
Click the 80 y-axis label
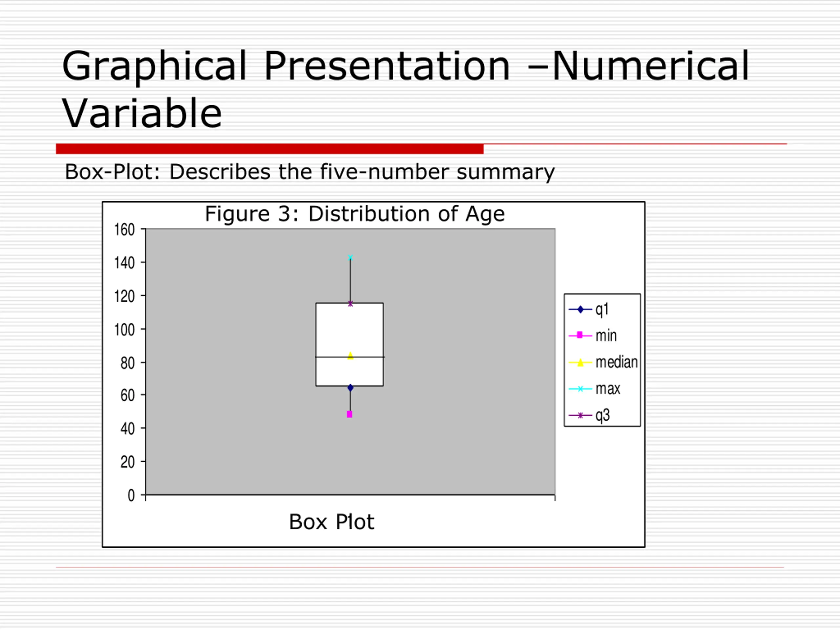[x=128, y=363]
